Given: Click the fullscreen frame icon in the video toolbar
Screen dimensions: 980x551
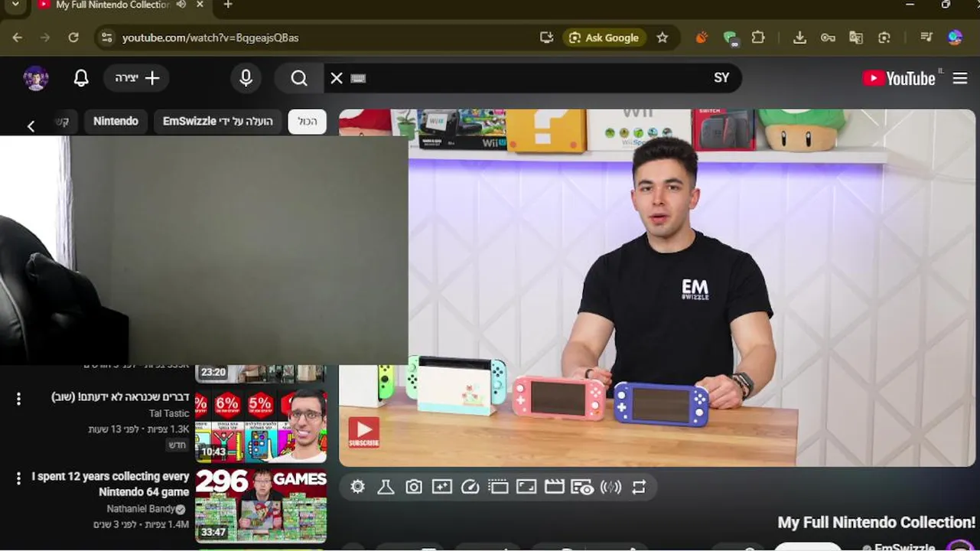Looking at the screenshot, I should tap(526, 487).
